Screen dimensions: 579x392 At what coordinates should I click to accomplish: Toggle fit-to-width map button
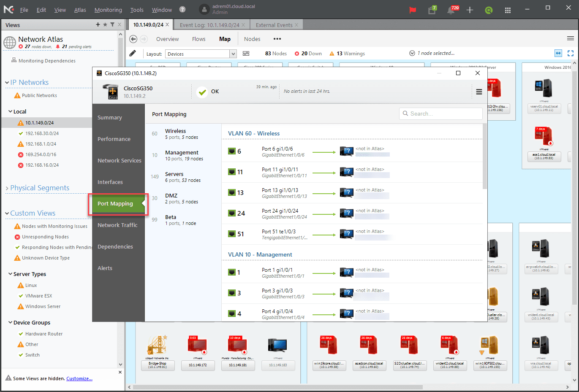[x=558, y=53]
